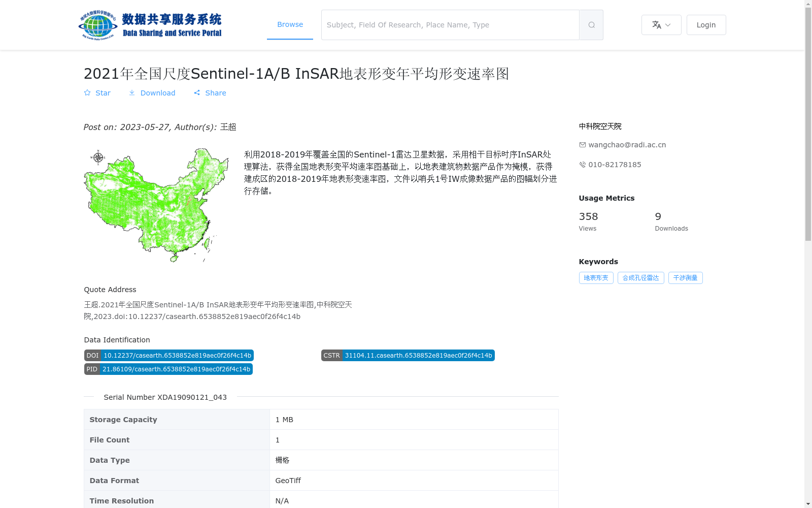812x508 pixels.
Task: Click the Serial Number XDA19090121_043 text
Action: click(165, 397)
